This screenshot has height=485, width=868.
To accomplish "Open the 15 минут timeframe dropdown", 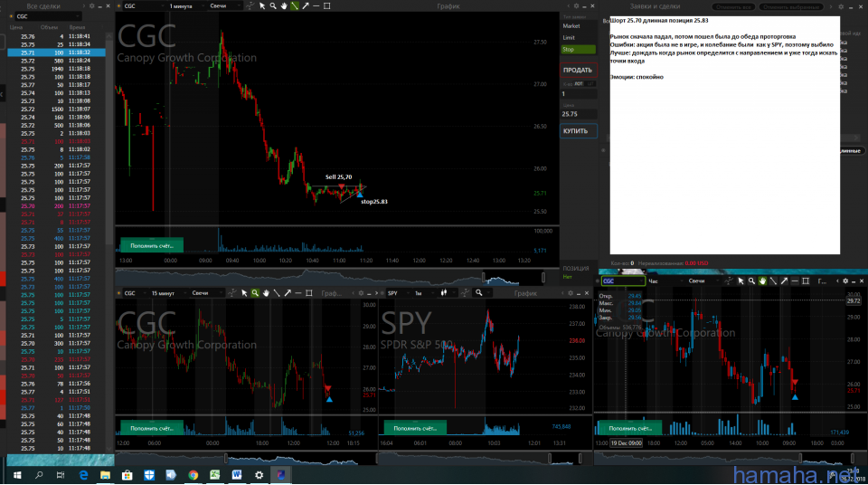I will [x=168, y=293].
